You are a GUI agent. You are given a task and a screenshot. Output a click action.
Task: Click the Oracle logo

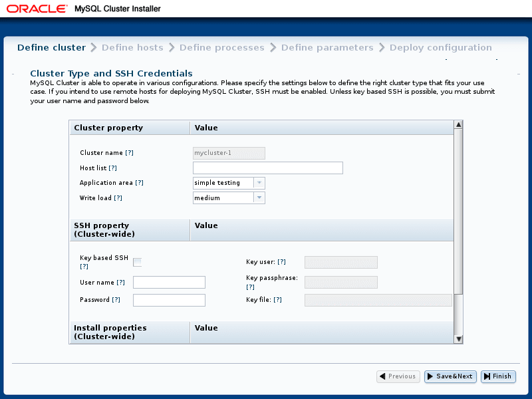pyautogui.click(x=37, y=9)
